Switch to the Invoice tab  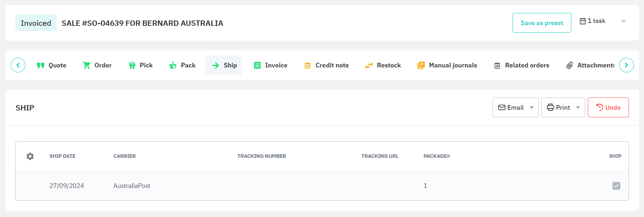click(271, 65)
